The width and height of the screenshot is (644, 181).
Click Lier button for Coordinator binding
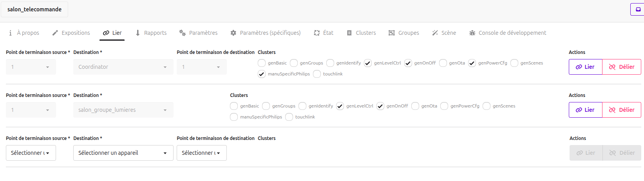585,67
